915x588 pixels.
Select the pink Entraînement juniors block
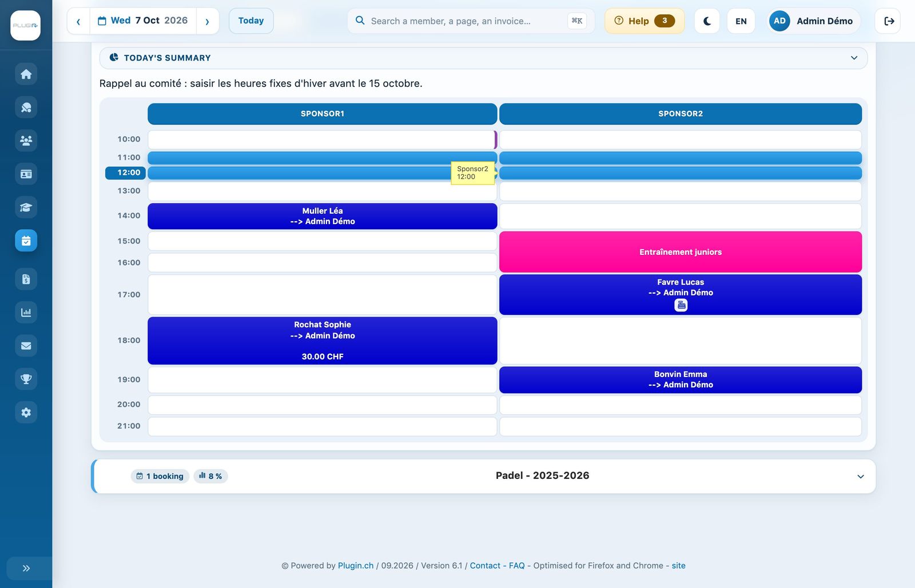coord(681,252)
